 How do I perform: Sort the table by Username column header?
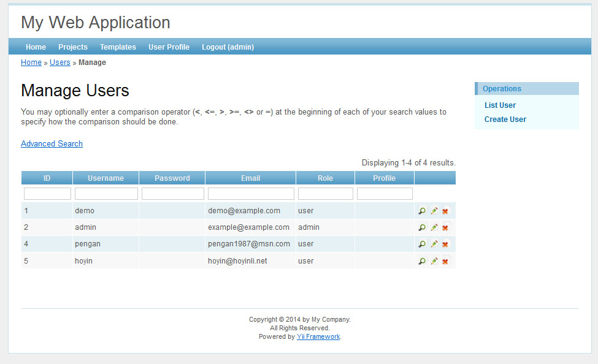(x=105, y=178)
